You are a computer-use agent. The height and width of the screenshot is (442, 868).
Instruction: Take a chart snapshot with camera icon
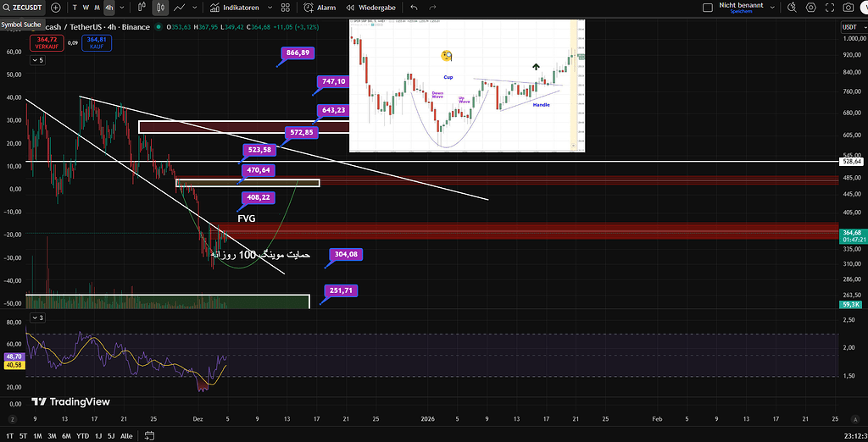(849, 7)
